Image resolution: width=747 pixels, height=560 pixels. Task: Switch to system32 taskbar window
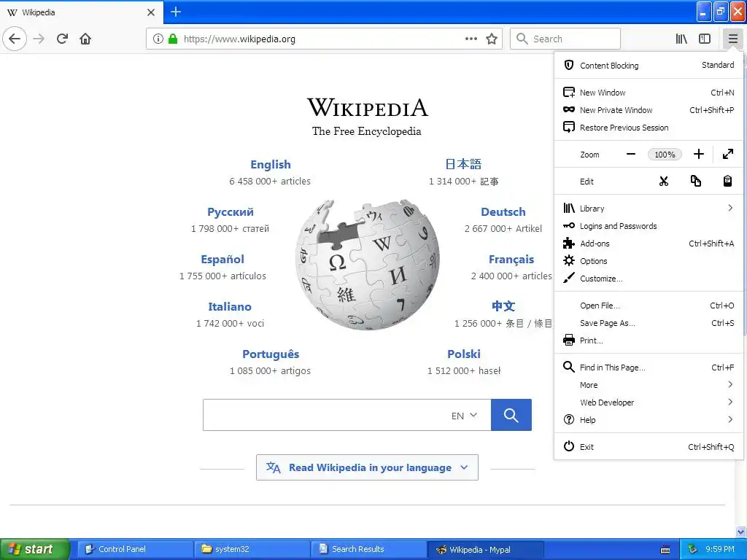(x=252, y=549)
